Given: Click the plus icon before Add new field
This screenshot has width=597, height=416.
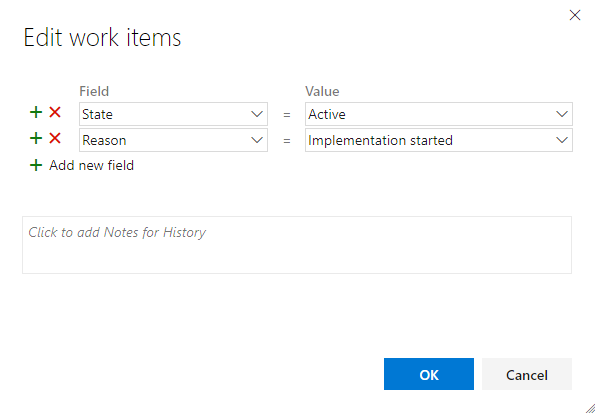Looking at the screenshot, I should point(36,165).
